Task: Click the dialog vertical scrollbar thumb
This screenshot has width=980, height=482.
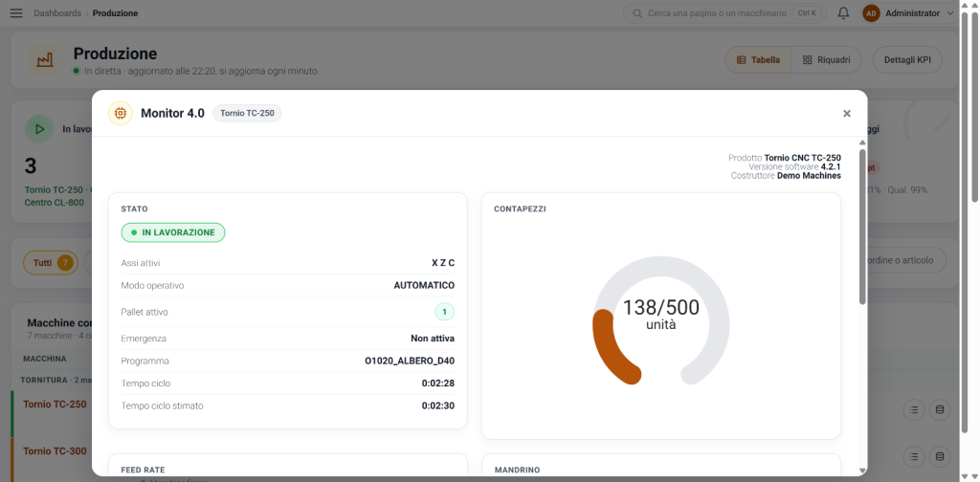Action: click(862, 226)
